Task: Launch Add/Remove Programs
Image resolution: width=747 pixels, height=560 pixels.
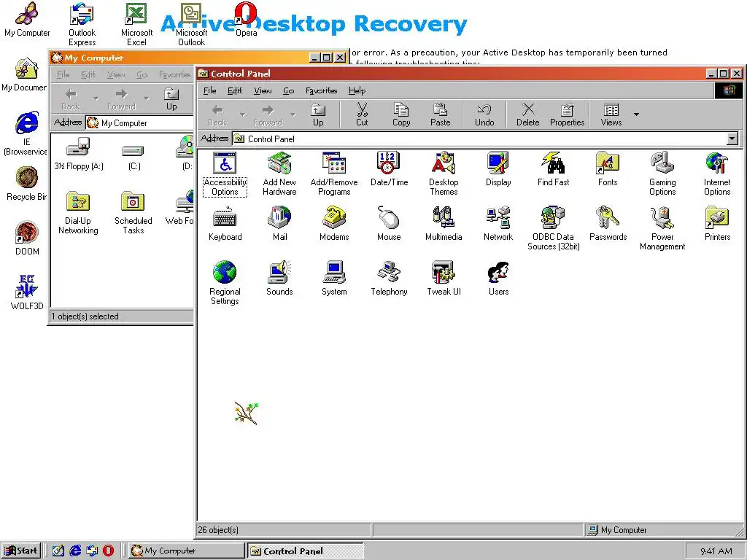Action: point(334,174)
